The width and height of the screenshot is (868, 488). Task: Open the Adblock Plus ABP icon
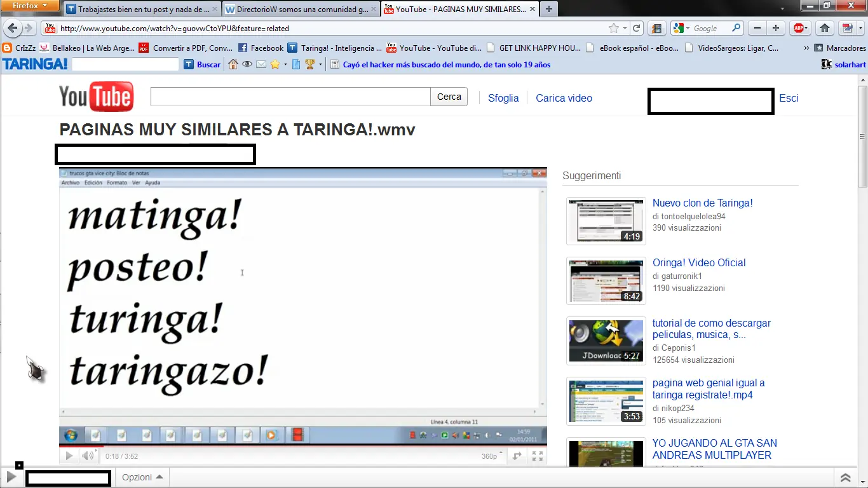tap(800, 28)
